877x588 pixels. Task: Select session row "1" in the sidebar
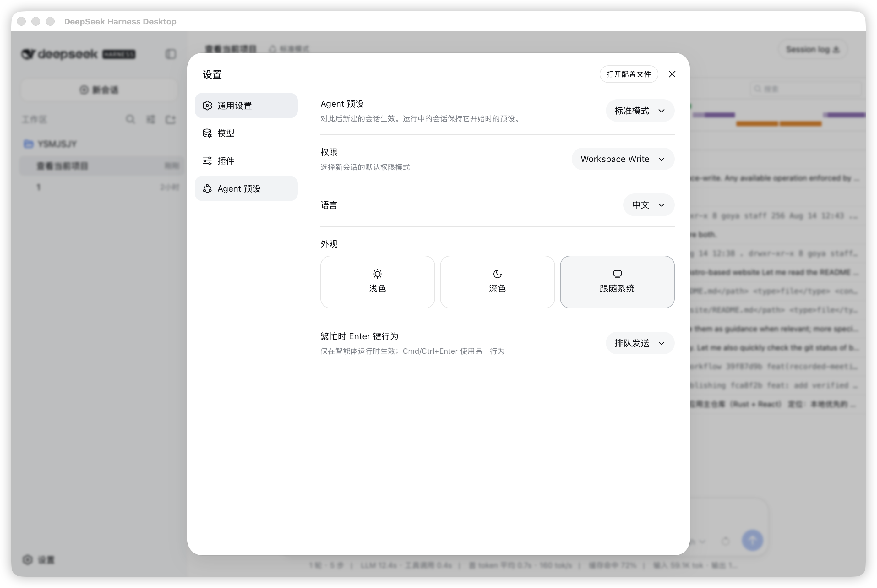point(101,187)
